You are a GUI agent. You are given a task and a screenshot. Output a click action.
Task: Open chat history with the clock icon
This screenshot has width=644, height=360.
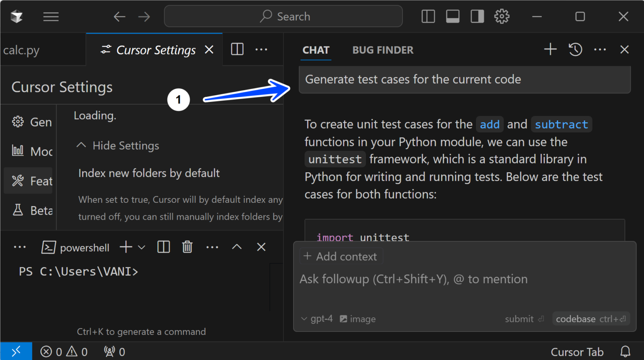click(x=575, y=49)
